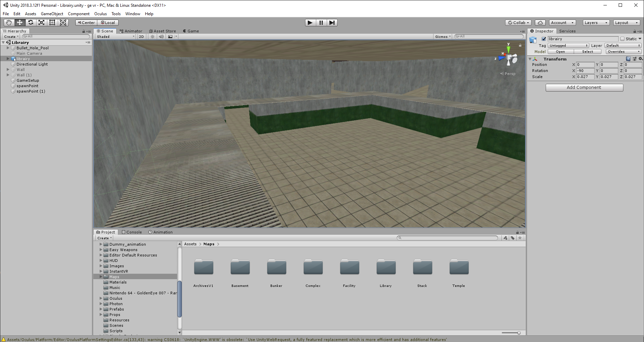Uncheck the librairy object active checkbox

544,39
